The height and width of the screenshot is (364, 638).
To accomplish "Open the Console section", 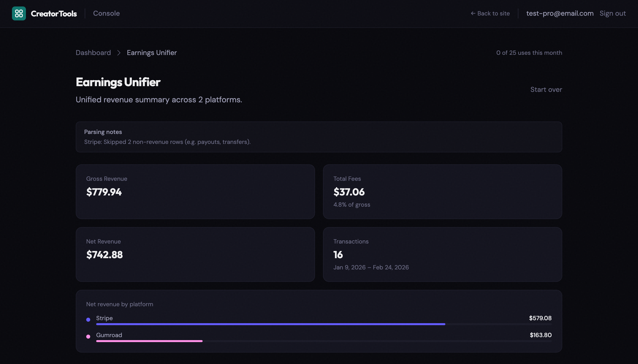I will click(107, 13).
